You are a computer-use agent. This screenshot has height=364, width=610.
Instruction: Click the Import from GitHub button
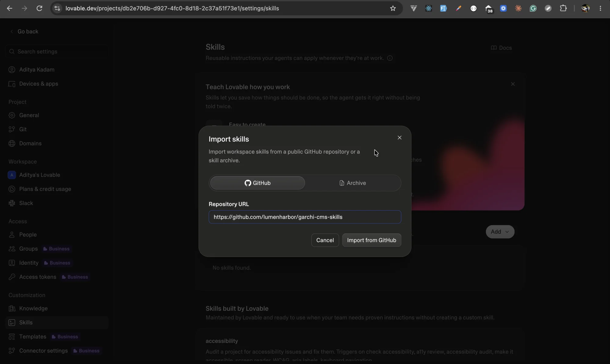click(371, 240)
